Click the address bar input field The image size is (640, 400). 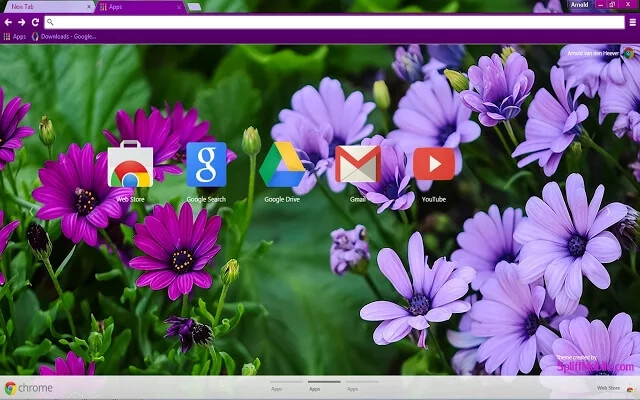pyautogui.click(x=334, y=22)
